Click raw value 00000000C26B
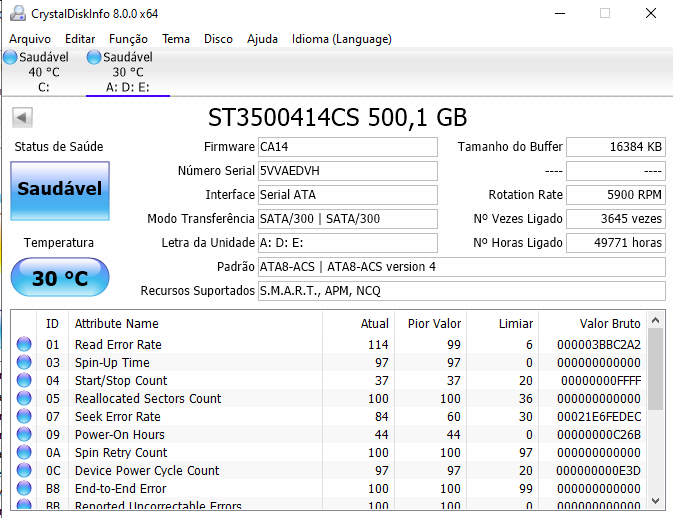673x518 pixels. pyautogui.click(x=599, y=435)
